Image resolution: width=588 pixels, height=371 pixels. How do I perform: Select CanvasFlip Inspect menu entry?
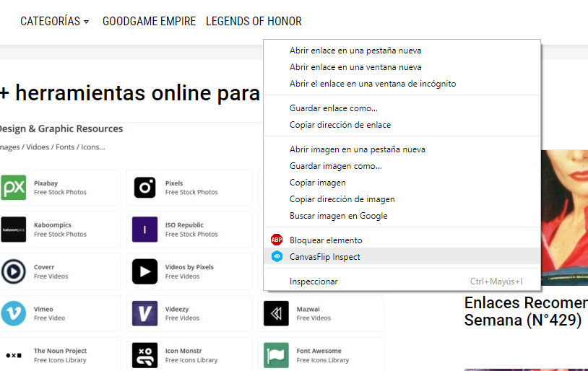coord(402,257)
